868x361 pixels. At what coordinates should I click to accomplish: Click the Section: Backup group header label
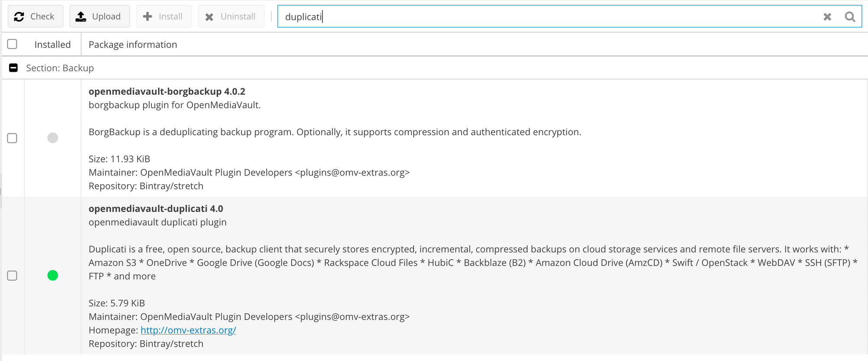point(60,68)
